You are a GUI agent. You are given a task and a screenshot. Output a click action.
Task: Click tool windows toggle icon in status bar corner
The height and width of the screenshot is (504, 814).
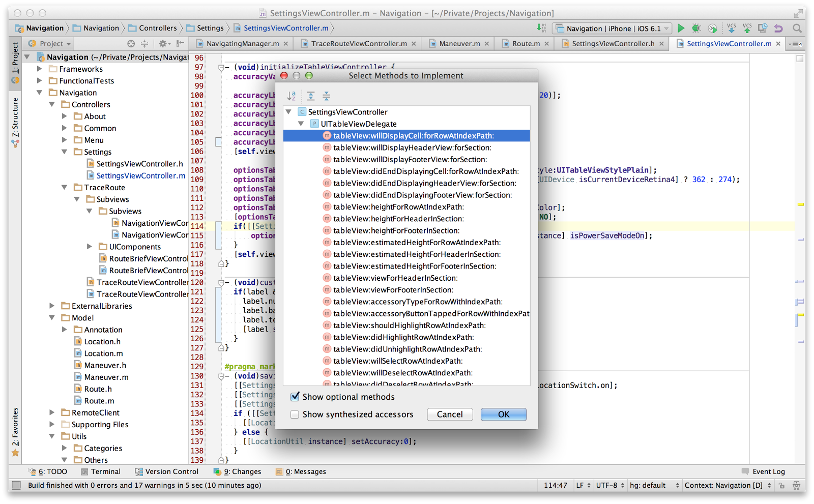click(x=16, y=485)
